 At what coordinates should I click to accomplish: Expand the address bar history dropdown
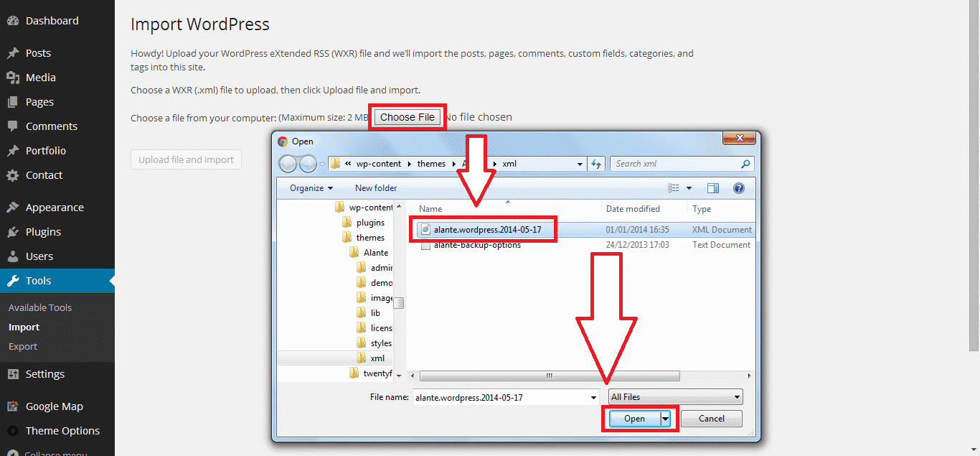[580, 164]
